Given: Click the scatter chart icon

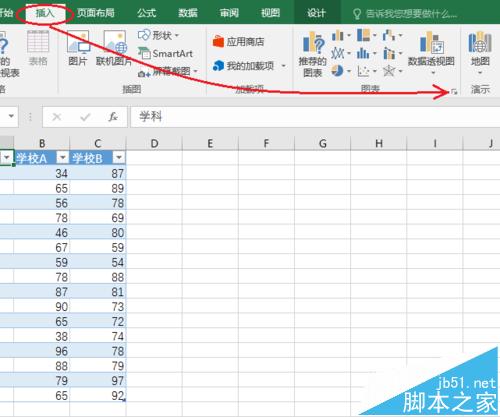Looking at the screenshot, I should point(363,71).
